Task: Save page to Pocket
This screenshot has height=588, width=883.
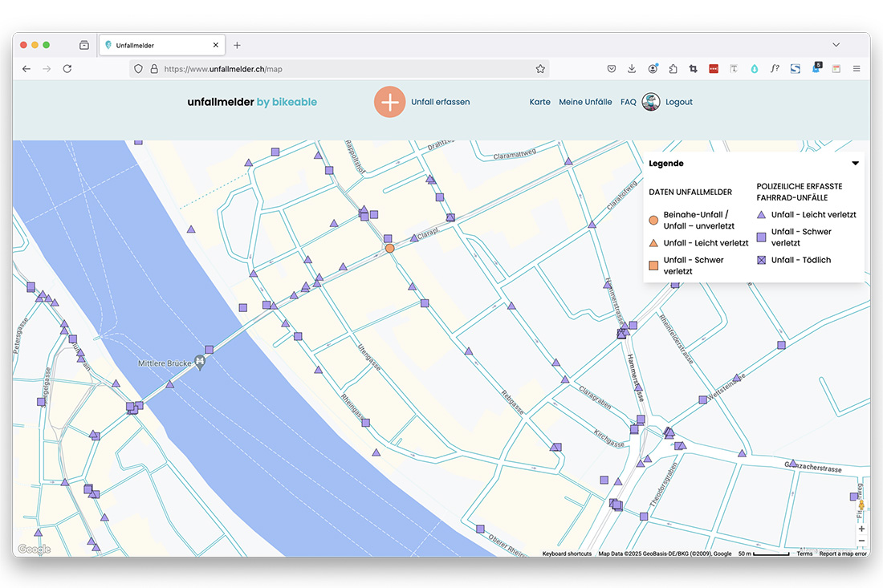Action: pos(612,69)
